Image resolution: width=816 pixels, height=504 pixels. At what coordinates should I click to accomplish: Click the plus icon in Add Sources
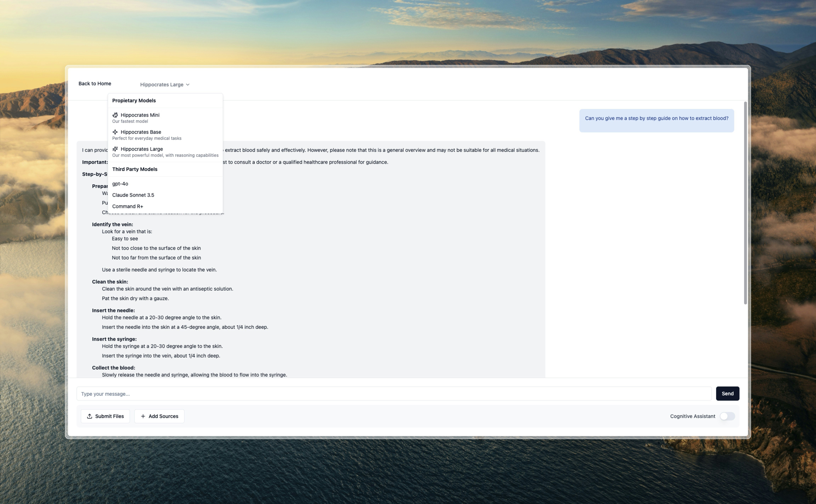coord(143,416)
